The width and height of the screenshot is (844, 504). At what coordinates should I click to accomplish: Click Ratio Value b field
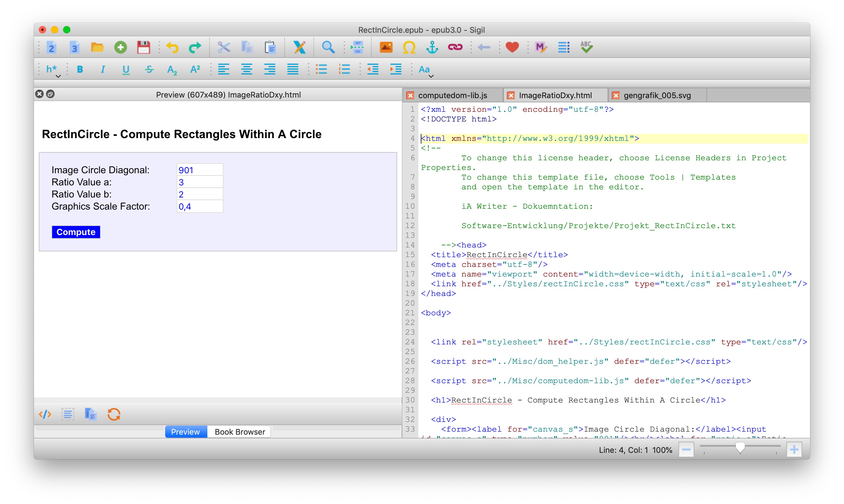pyautogui.click(x=200, y=194)
